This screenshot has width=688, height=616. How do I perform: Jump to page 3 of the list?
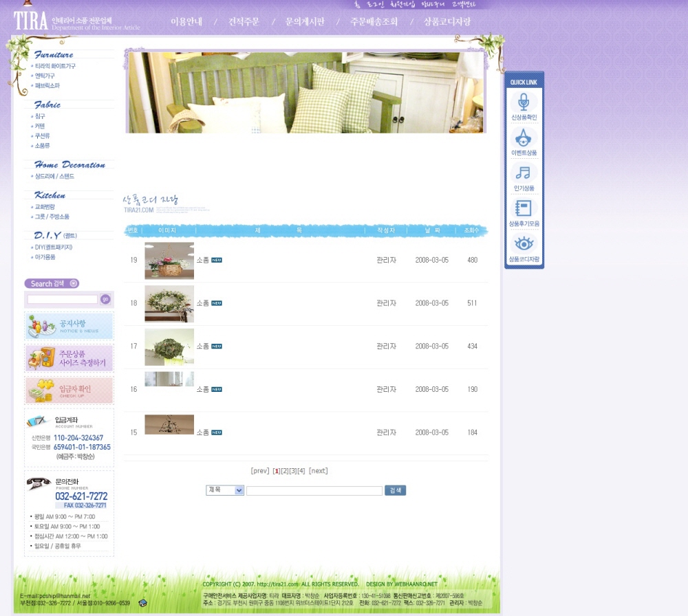point(292,471)
